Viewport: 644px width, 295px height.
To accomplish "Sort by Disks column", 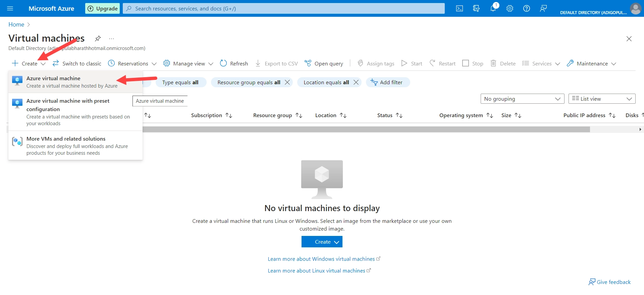I will coord(634,115).
